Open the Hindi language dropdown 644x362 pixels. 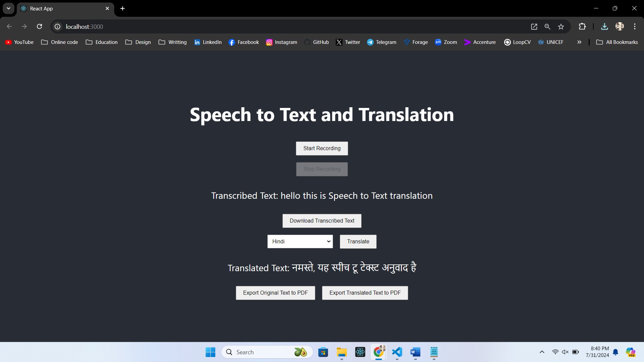pyautogui.click(x=300, y=241)
